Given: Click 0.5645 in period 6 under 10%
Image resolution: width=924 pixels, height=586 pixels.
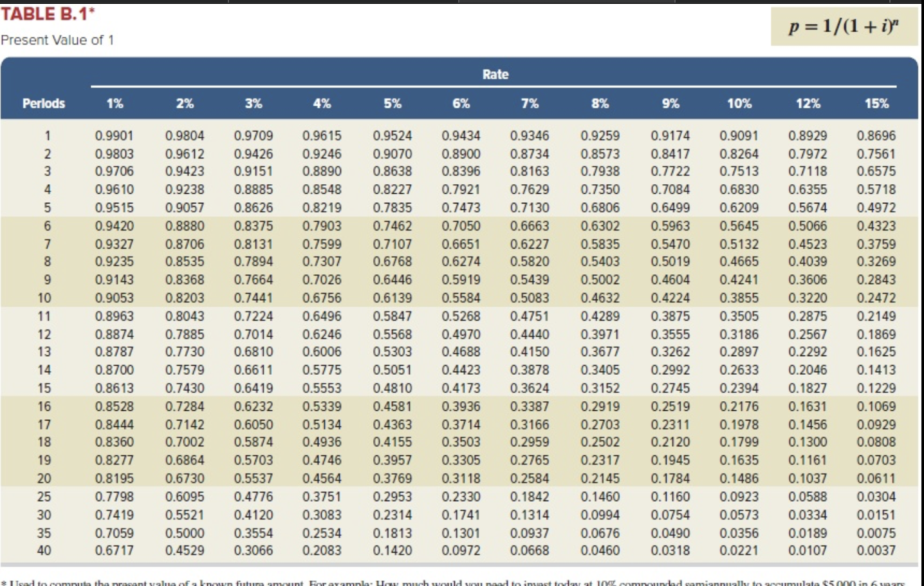Looking at the screenshot, I should 739,226.
